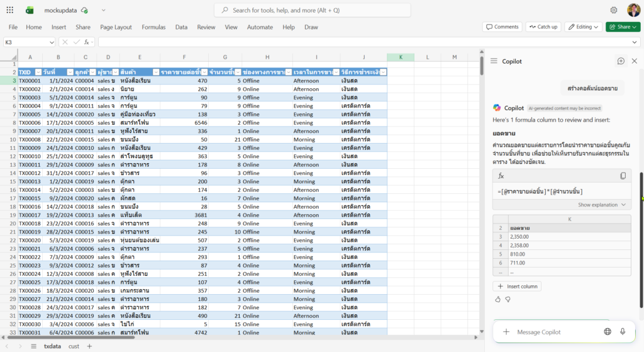
Task: Open the app launcher grid icon
Action: point(10,10)
